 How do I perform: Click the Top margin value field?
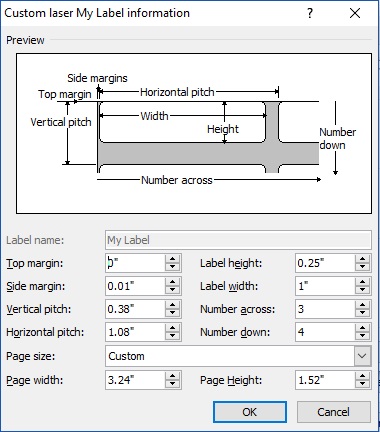(x=135, y=263)
